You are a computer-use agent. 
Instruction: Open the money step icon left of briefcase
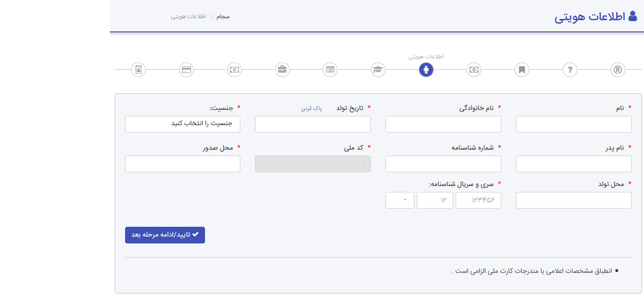[234, 70]
